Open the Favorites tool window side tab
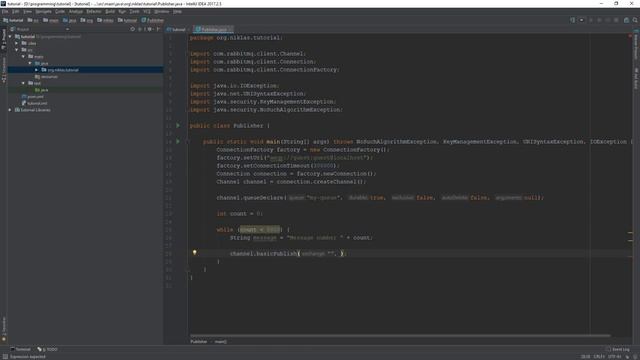 click(4, 329)
